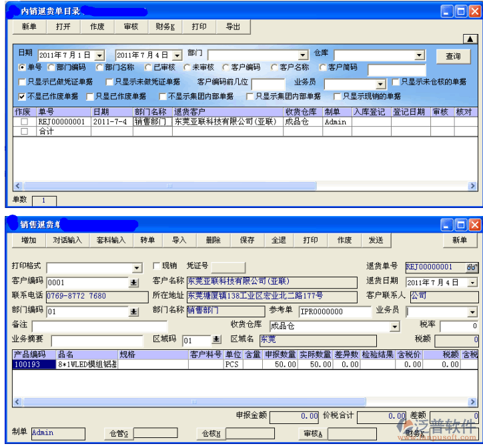The image size is (483, 448).
Task: Click 全退 in the 销售退货单 toolbar
Action: (x=278, y=240)
